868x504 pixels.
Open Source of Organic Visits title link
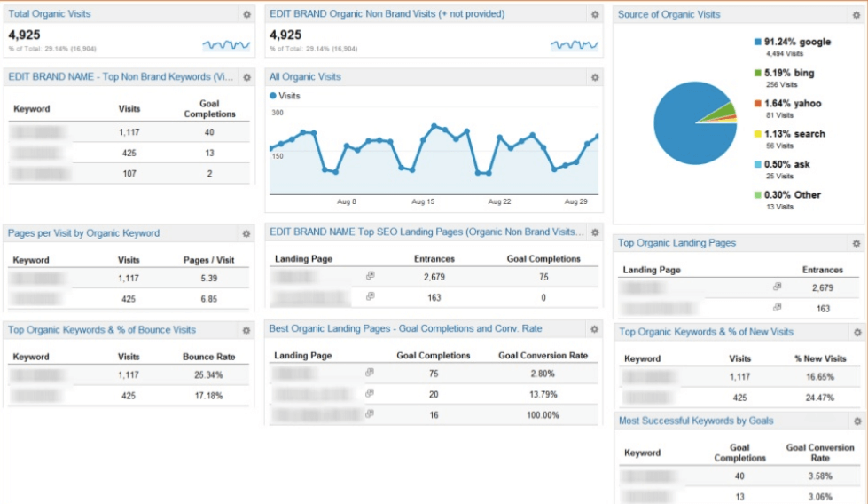[x=669, y=14]
